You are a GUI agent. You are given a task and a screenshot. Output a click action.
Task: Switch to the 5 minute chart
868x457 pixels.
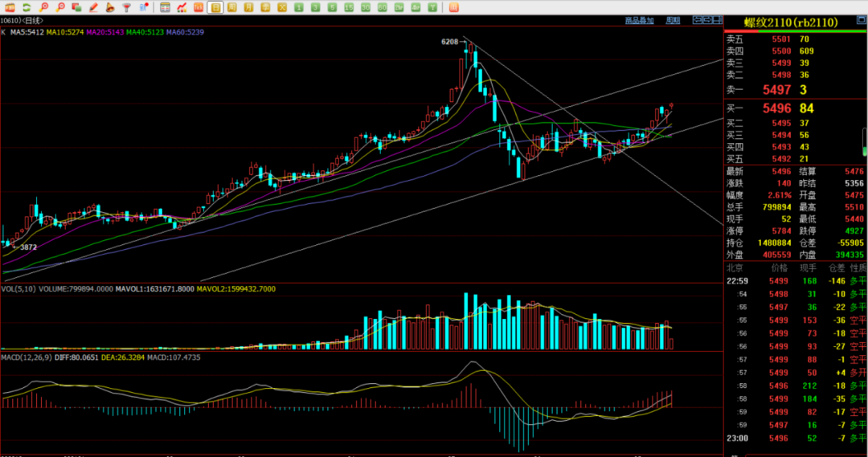point(332,7)
